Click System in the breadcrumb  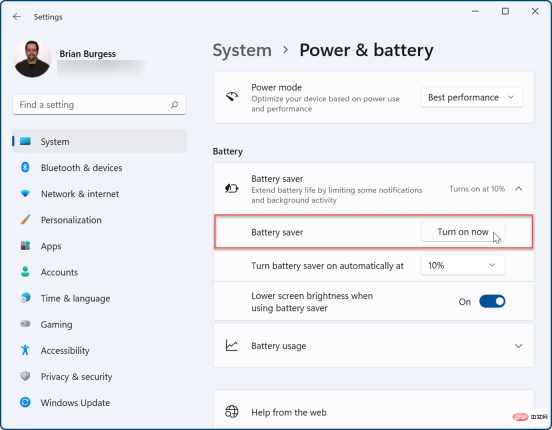tap(242, 50)
